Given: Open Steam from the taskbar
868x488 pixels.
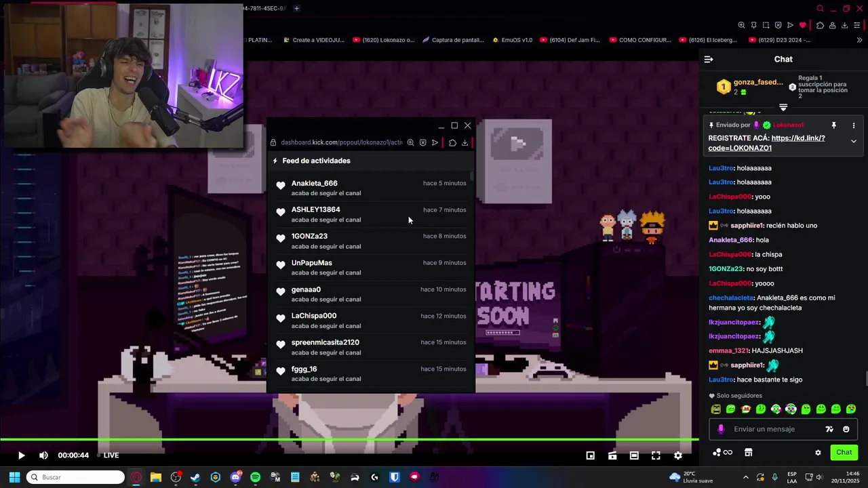Looking at the screenshot, I should point(196,477).
